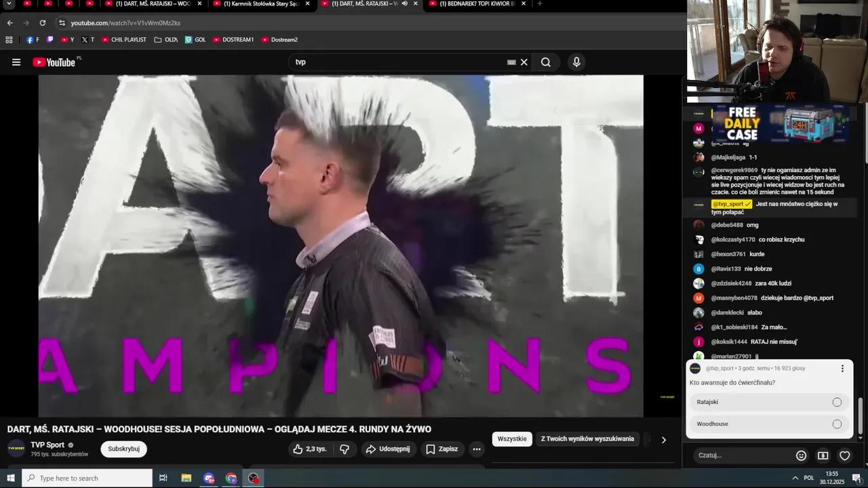Reload the page with the refresh icon
868x488 pixels.
[42, 22]
